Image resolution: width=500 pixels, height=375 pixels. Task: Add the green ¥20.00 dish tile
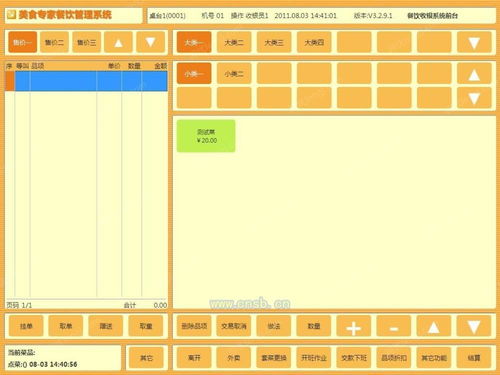206,136
